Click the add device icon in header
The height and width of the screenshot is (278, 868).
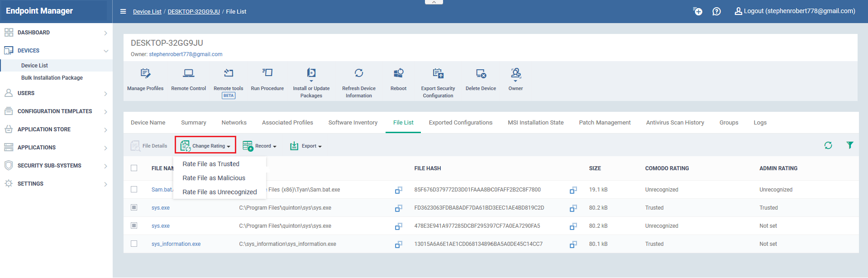pos(698,11)
